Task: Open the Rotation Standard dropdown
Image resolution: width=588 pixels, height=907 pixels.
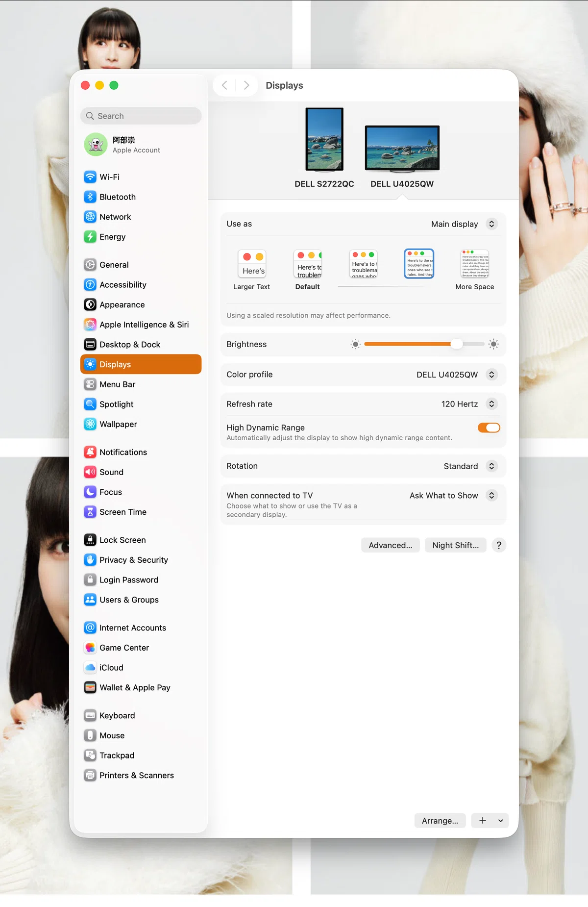Action: pos(491,466)
